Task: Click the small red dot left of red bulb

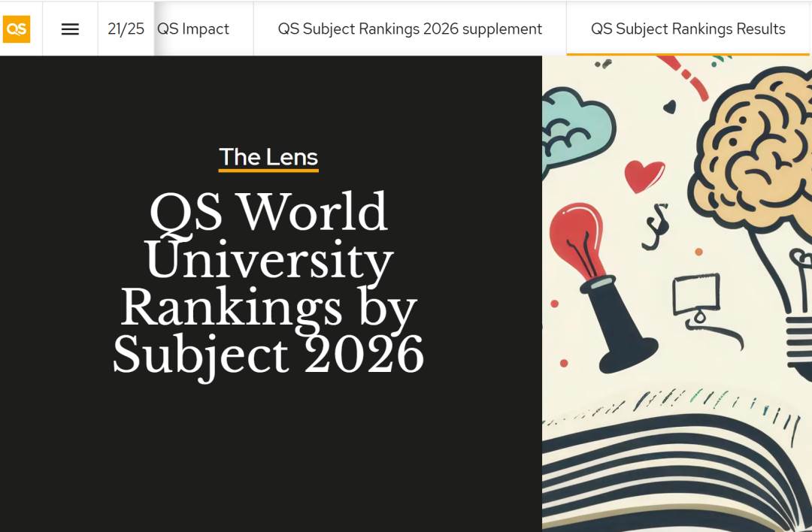Action: [555, 304]
